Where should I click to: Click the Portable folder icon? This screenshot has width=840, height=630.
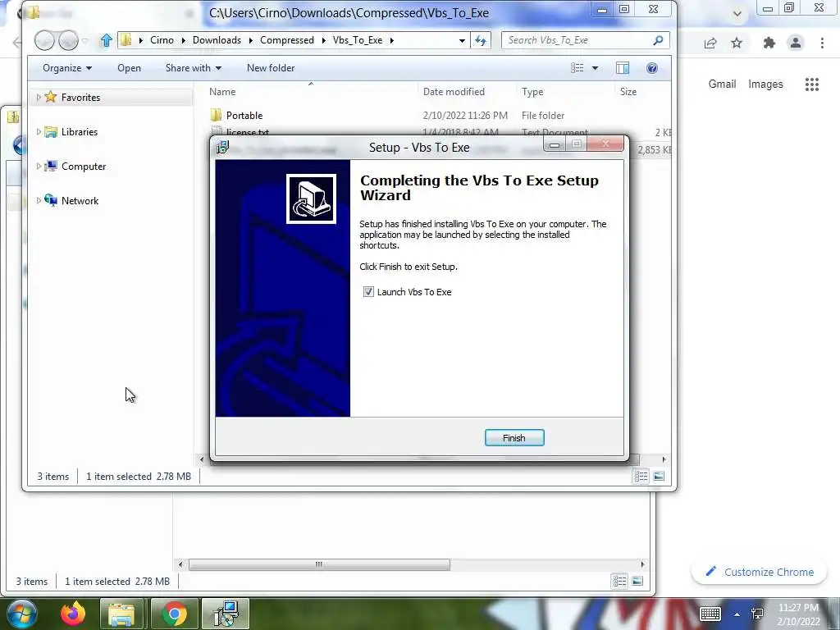tap(216, 115)
